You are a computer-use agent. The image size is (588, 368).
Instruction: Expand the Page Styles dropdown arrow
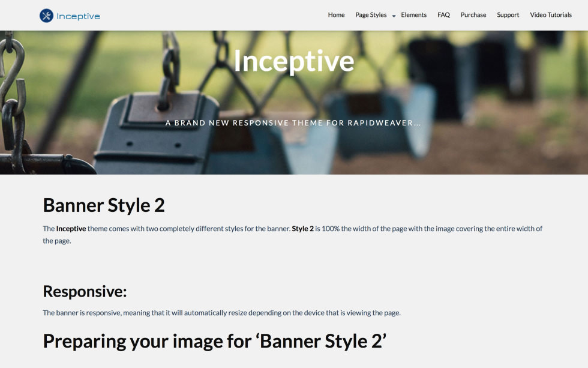[x=394, y=16]
